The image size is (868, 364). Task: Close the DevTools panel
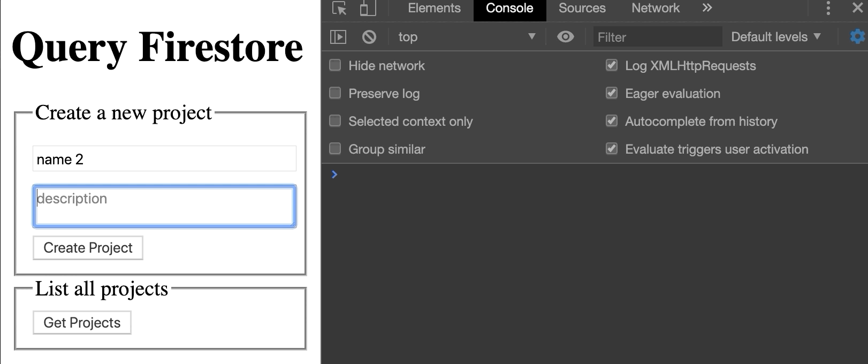point(857,8)
